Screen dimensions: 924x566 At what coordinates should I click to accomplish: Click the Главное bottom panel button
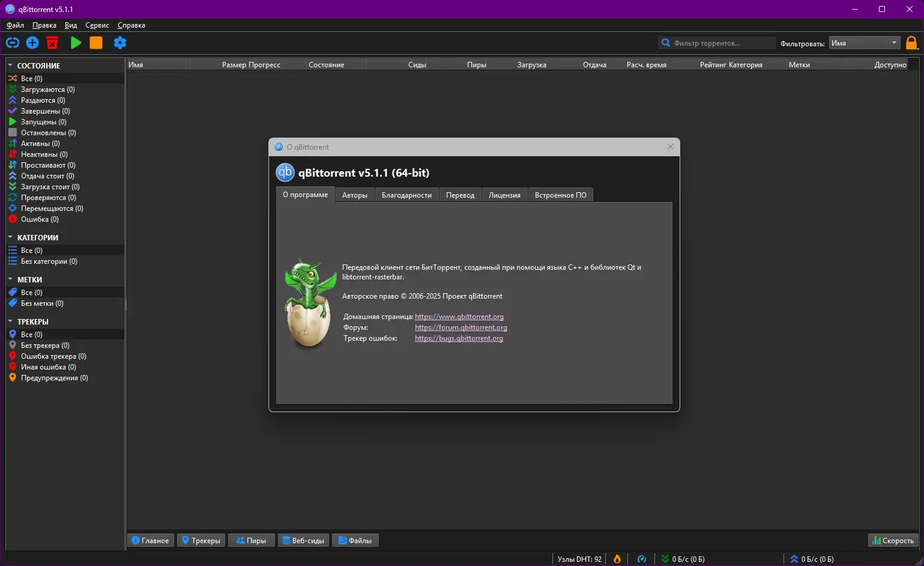[x=151, y=541]
